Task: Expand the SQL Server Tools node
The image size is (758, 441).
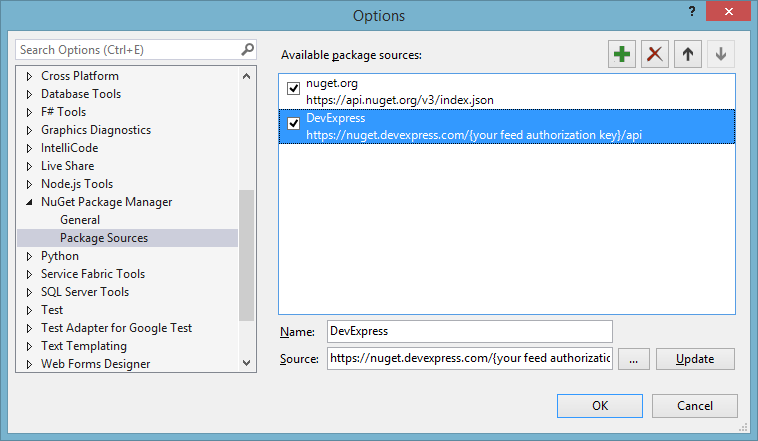Action: (x=29, y=293)
